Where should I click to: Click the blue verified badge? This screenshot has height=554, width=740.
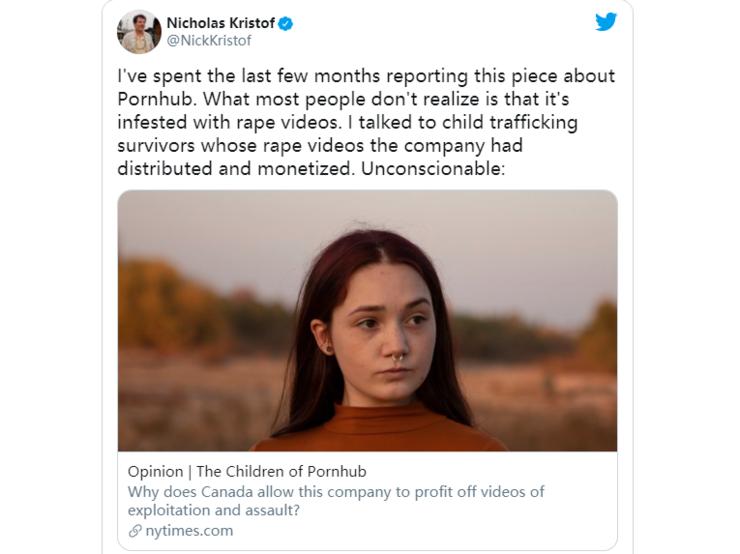point(285,24)
